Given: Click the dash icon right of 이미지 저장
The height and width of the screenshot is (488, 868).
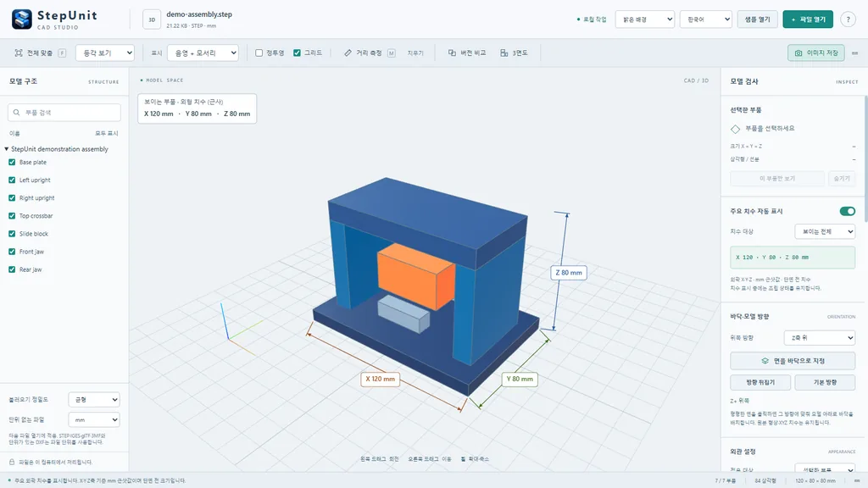Looking at the screenshot, I should pyautogui.click(x=854, y=53).
